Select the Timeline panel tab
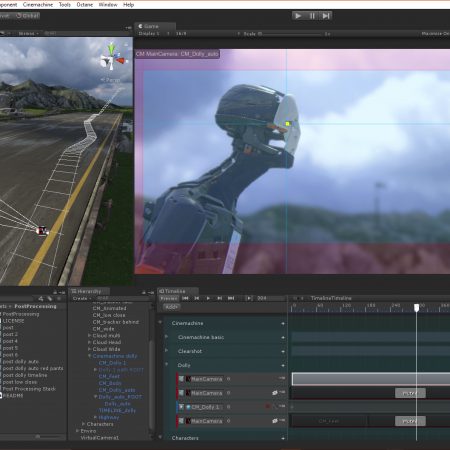 click(x=178, y=291)
